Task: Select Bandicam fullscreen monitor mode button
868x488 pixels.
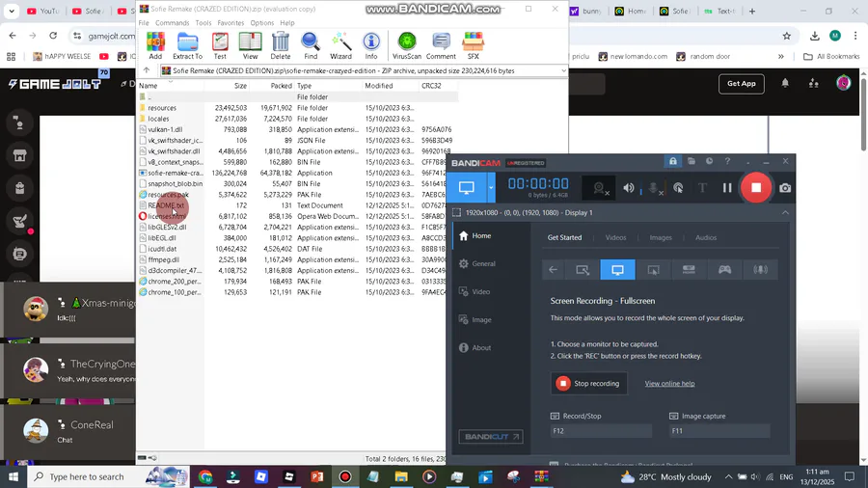Action: tap(467, 187)
